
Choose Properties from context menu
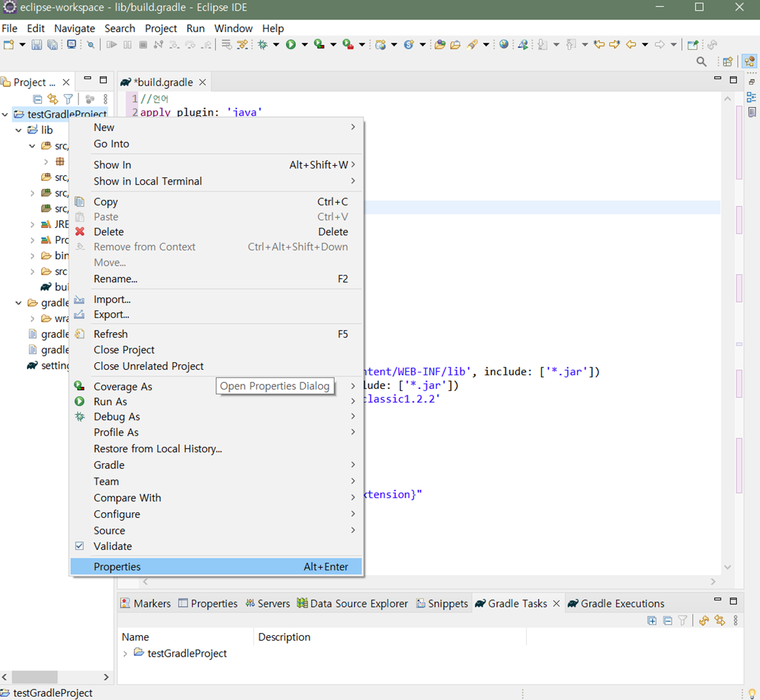pyautogui.click(x=215, y=566)
